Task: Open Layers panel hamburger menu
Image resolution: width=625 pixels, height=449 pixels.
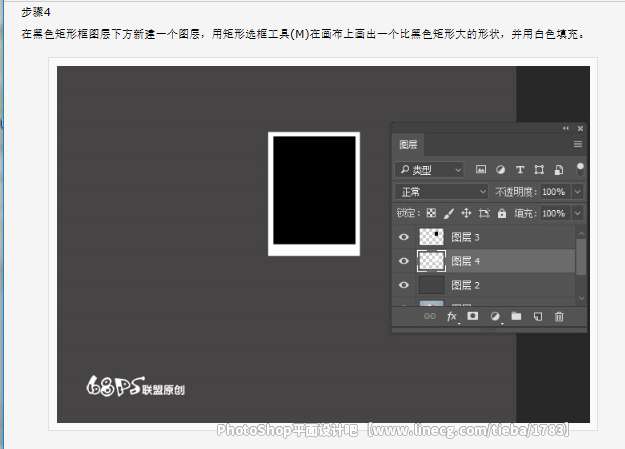Action: (x=578, y=144)
